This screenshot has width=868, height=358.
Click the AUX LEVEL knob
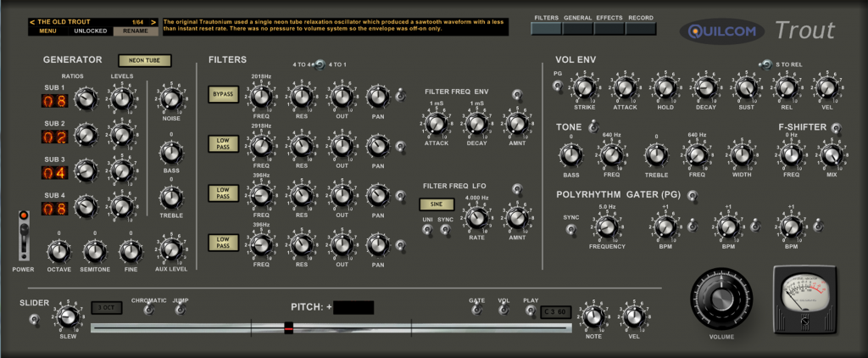[171, 249]
